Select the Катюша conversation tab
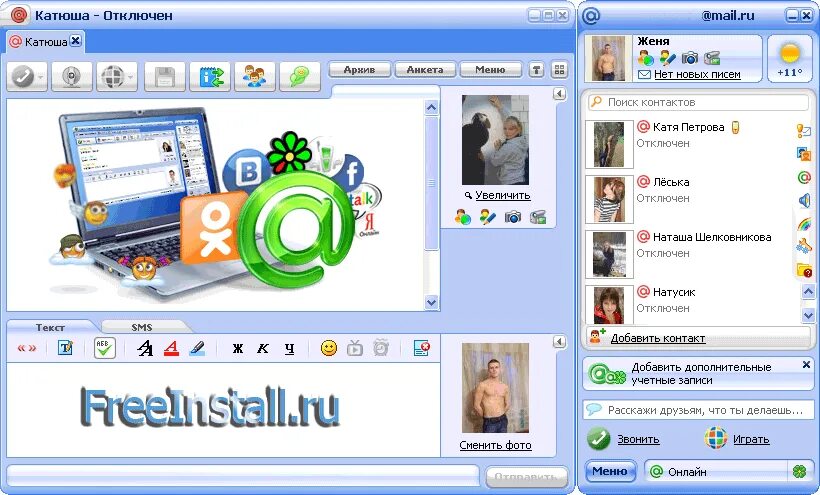 pyautogui.click(x=40, y=42)
